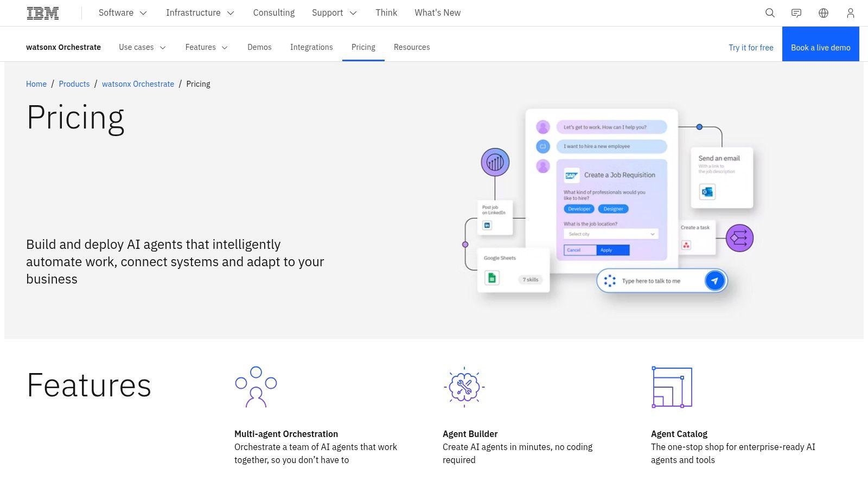This screenshot has height=488, width=868.
Task: Click the Cancel button in the form
Action: [x=580, y=250]
